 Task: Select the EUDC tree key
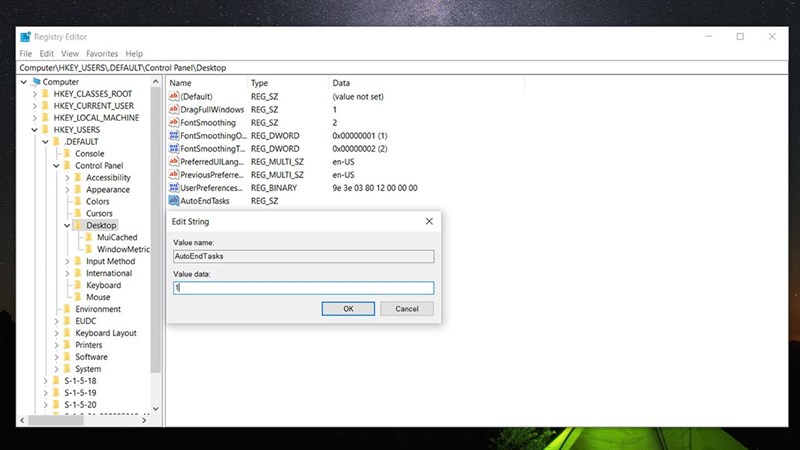coord(85,321)
